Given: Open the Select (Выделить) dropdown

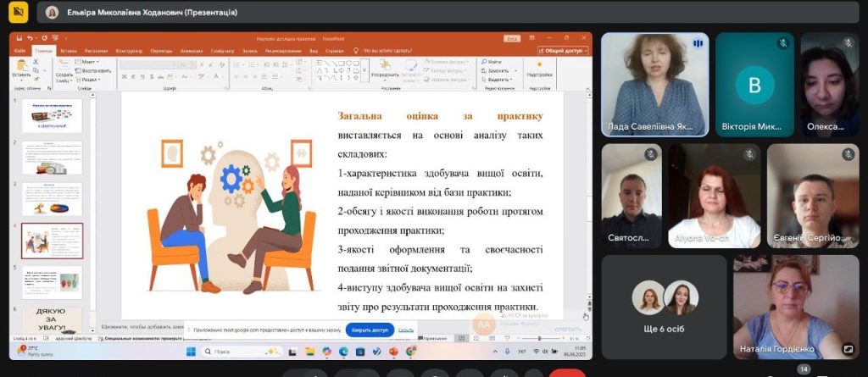Looking at the screenshot, I should click(495, 80).
